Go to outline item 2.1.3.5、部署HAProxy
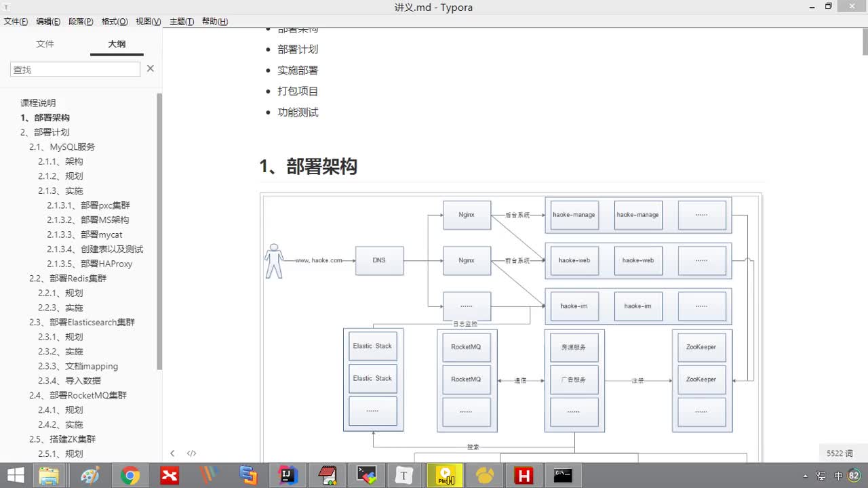 coord(90,264)
